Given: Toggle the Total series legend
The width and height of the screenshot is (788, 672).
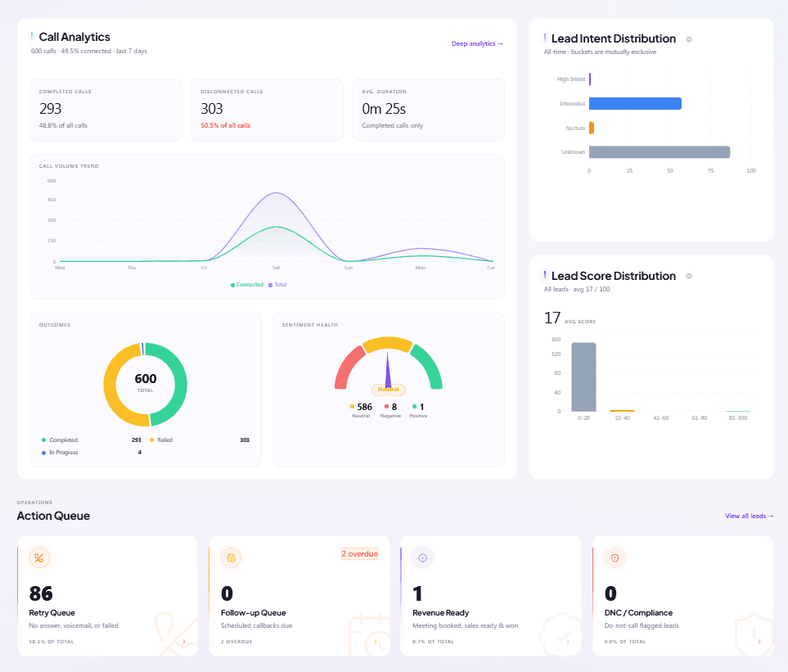Looking at the screenshot, I should [277, 285].
